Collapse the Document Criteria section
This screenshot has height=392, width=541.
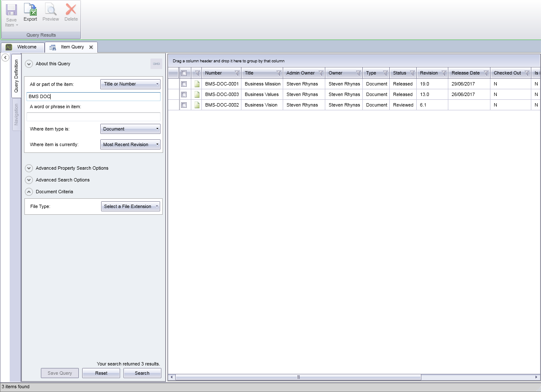(29, 192)
